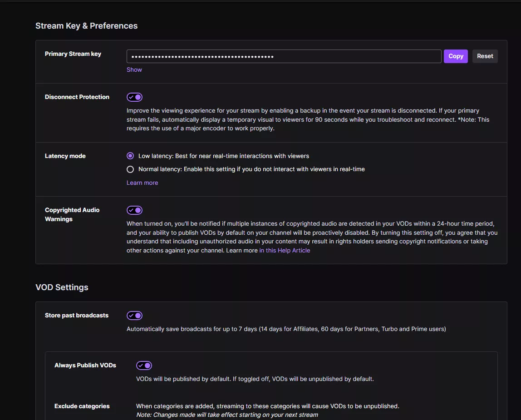Click the VOD Settings section heading

click(62, 287)
